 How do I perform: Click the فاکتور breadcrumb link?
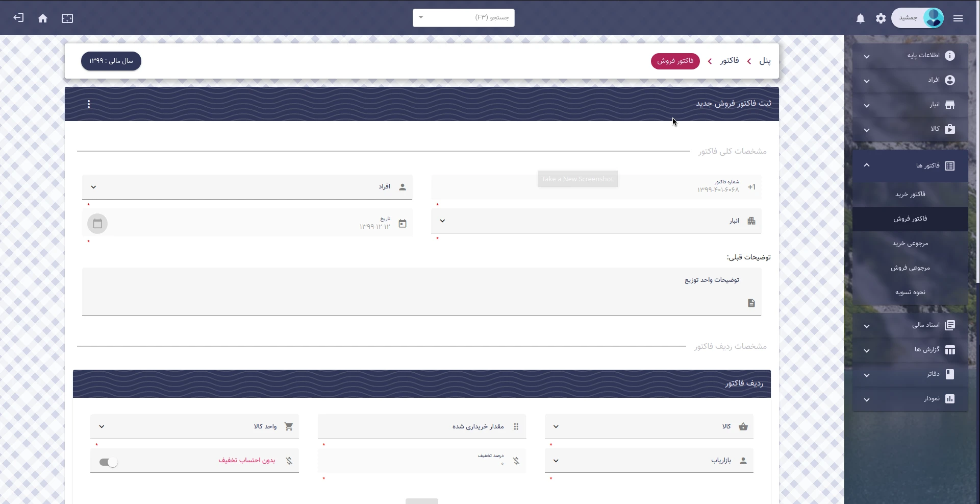click(x=729, y=61)
